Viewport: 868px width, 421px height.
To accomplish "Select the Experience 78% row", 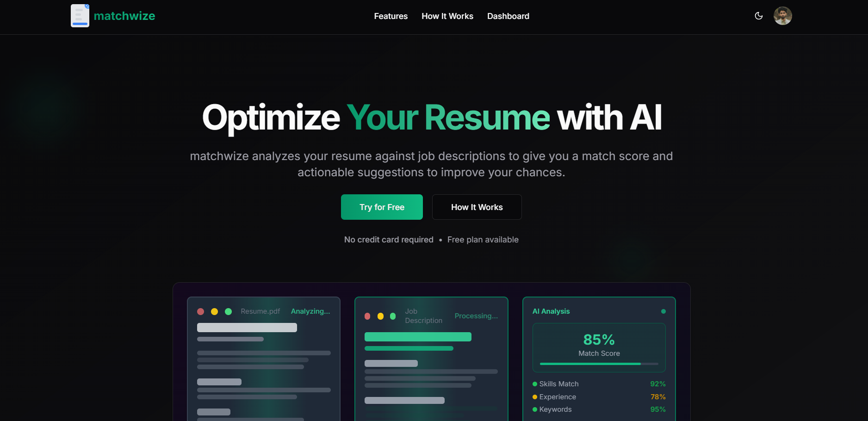I will click(x=599, y=397).
